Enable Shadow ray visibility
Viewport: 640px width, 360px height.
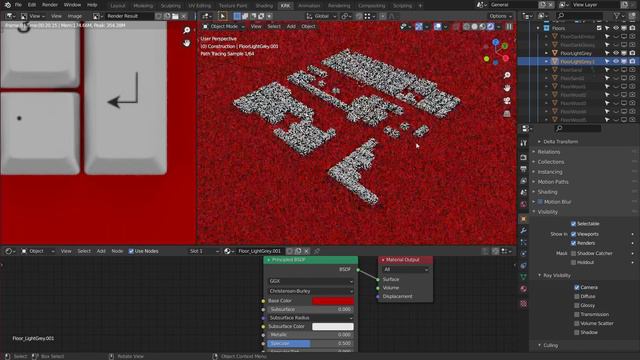click(x=577, y=332)
